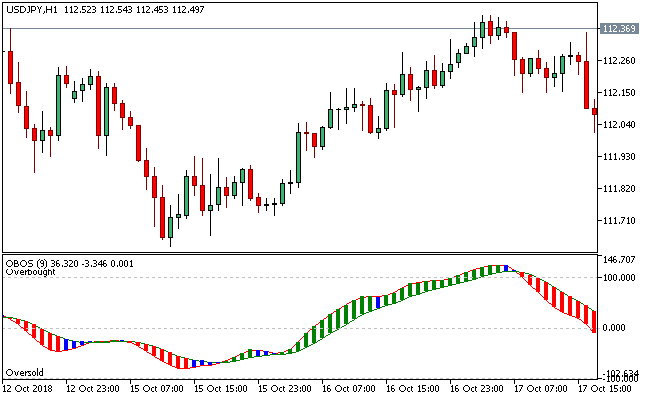Select the 112.260 price axis label
The image size is (650, 400).
(620, 61)
